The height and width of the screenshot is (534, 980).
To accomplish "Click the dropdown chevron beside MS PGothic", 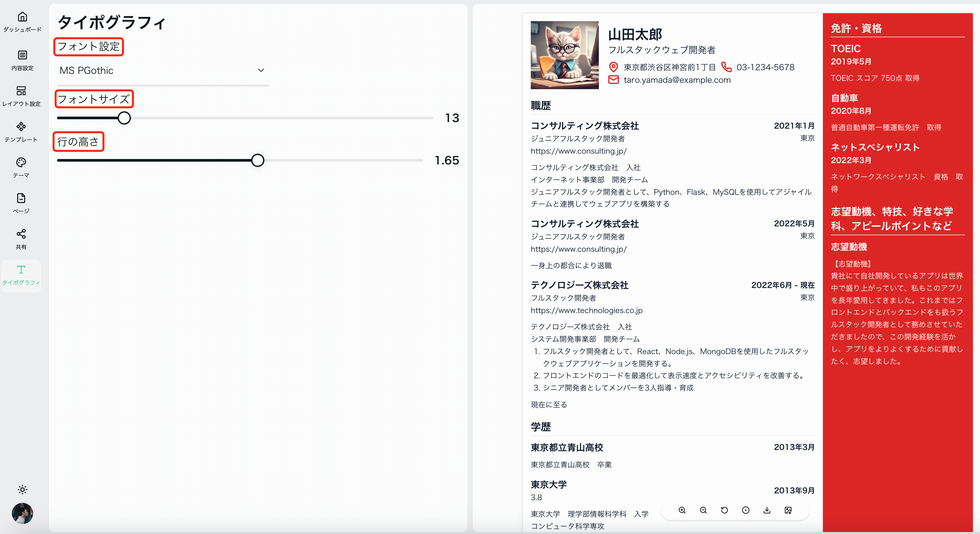I will pos(261,70).
